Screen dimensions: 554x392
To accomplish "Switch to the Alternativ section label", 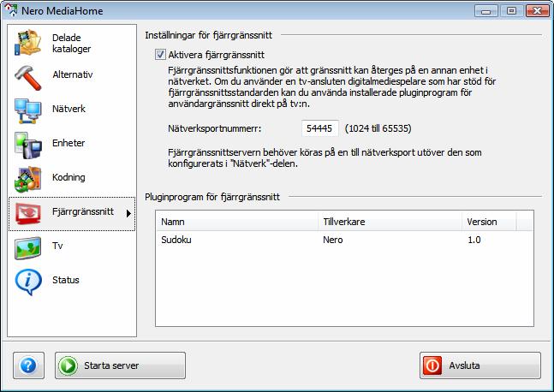I will pos(73,74).
